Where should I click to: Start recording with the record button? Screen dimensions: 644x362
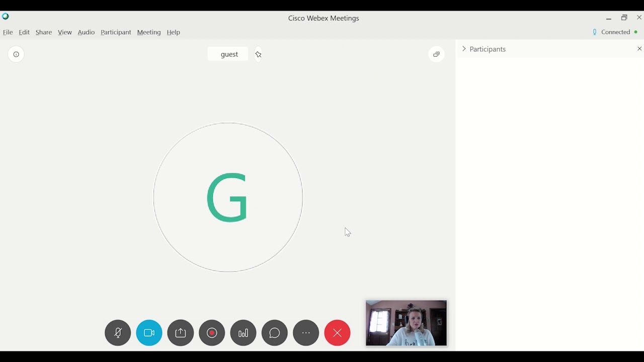click(x=212, y=333)
